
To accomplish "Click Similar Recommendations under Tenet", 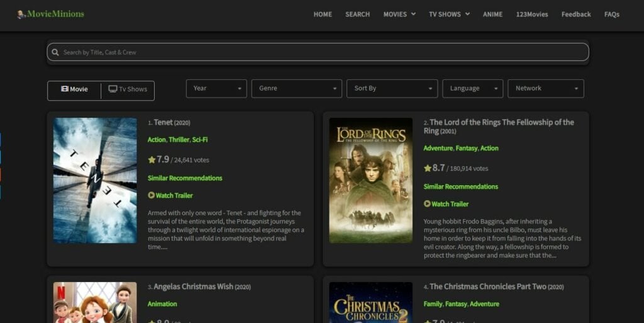I will 185,178.
